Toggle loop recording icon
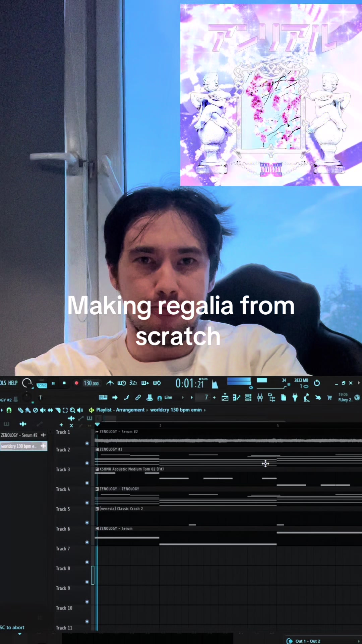This screenshot has height=644, width=362. click(157, 383)
